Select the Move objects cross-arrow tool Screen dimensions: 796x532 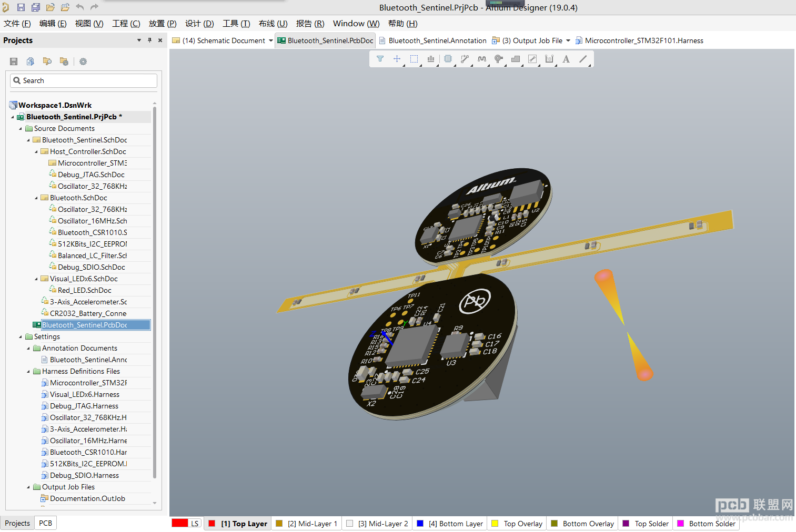tap(397, 59)
